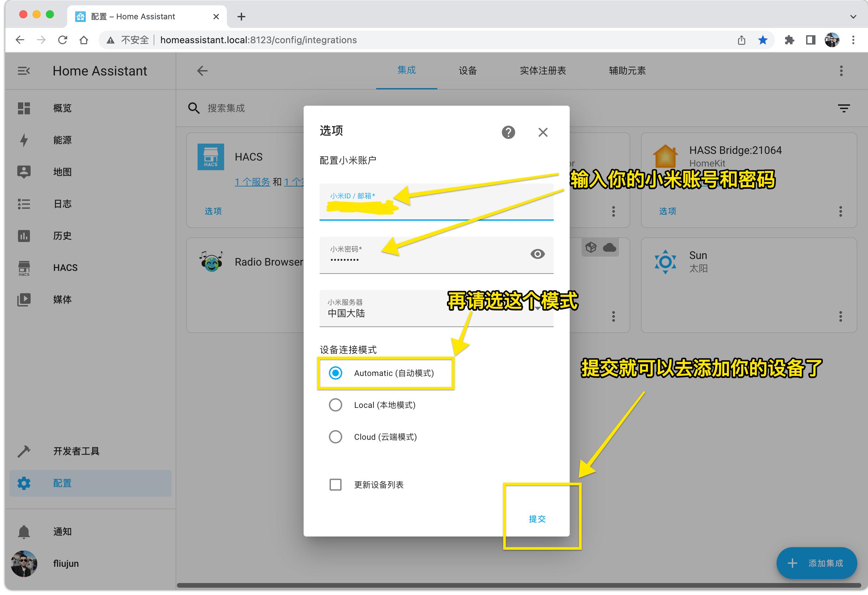Viewport: 868px width, 595px height.
Task: Click the back arrow above the integrations list
Action: coord(202,70)
